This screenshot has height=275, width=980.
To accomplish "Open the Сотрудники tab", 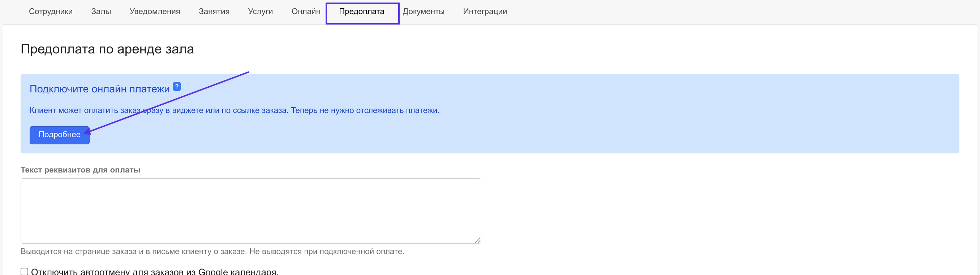I will point(51,12).
